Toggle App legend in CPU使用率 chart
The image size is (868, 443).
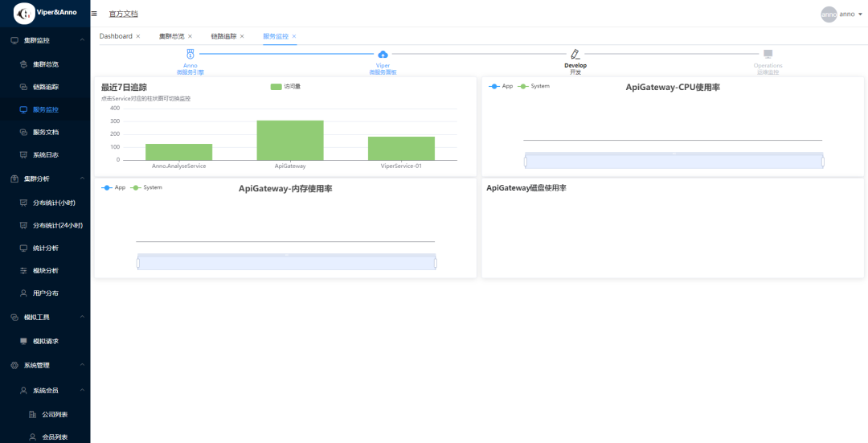[x=501, y=86]
